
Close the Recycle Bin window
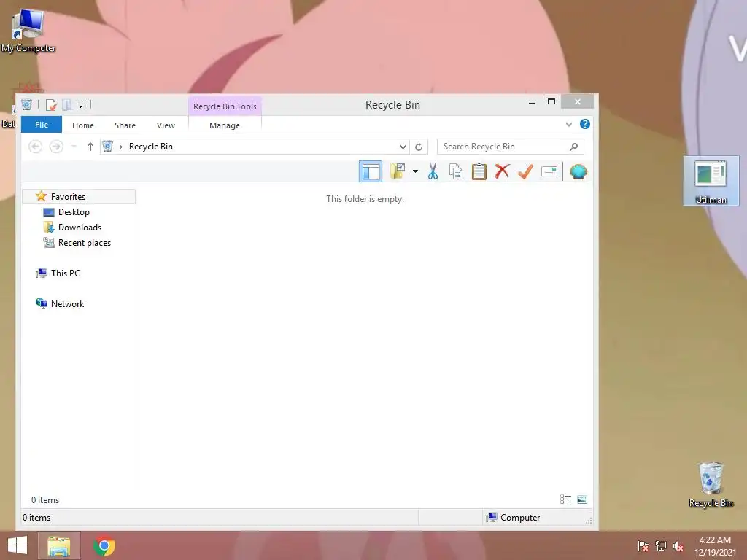click(578, 101)
